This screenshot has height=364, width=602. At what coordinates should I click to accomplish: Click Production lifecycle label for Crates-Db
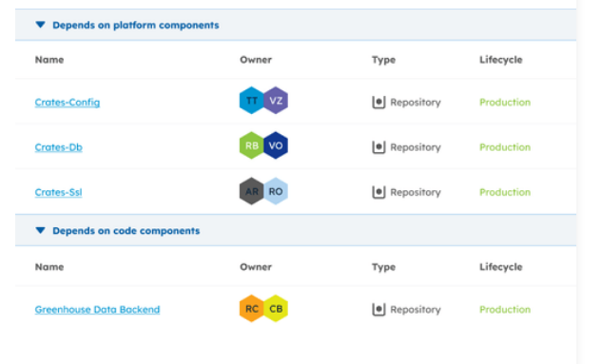click(505, 147)
